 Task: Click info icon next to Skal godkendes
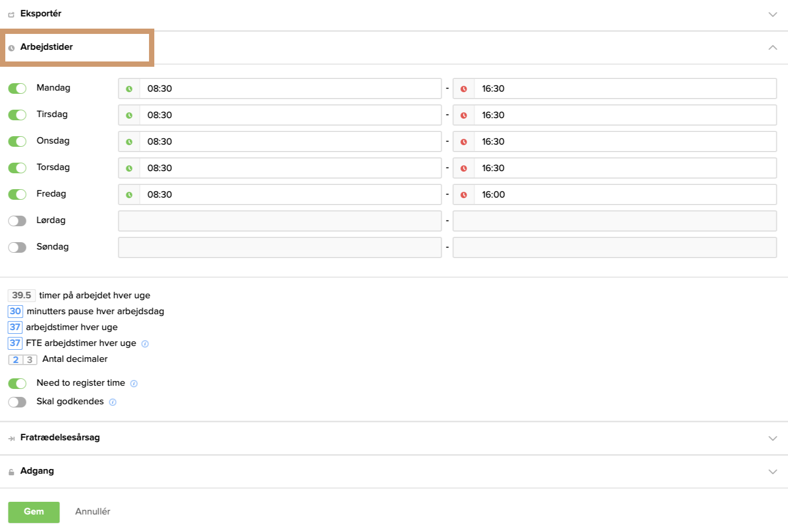click(112, 402)
